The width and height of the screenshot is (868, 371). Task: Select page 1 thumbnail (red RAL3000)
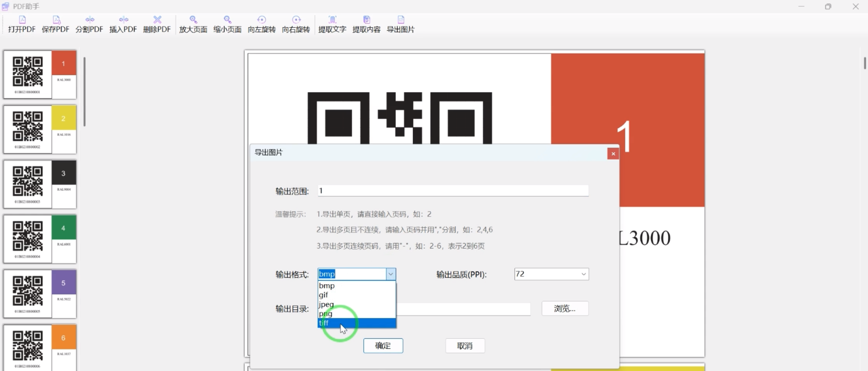coord(40,75)
